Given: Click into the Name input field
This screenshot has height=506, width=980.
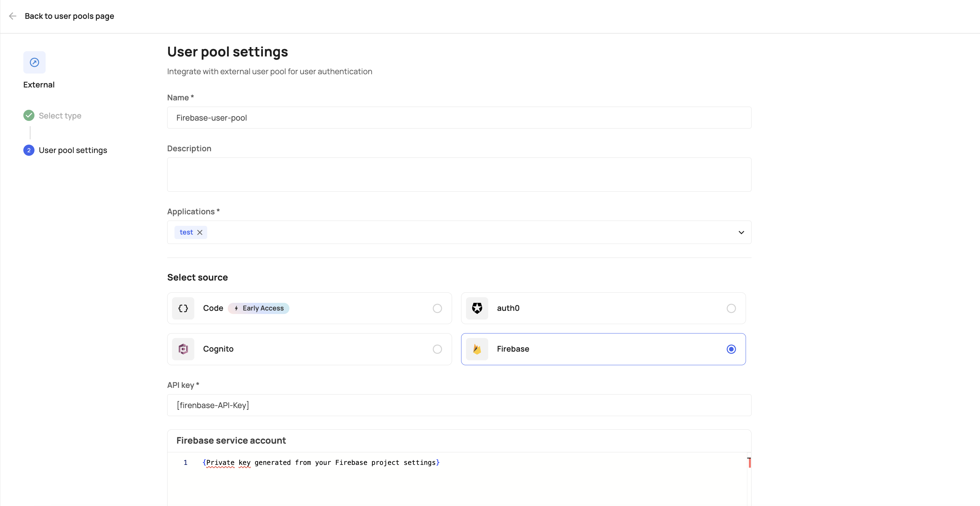Looking at the screenshot, I should 459,118.
